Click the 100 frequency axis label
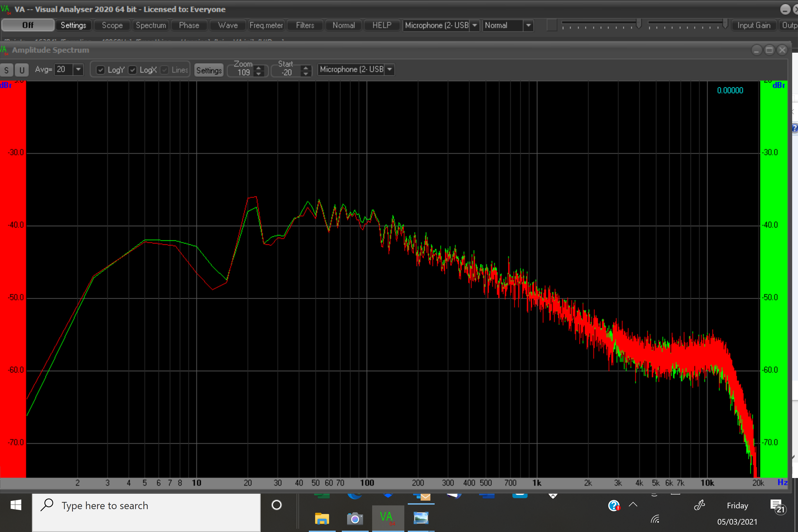This screenshot has height=532, width=798. (367, 483)
